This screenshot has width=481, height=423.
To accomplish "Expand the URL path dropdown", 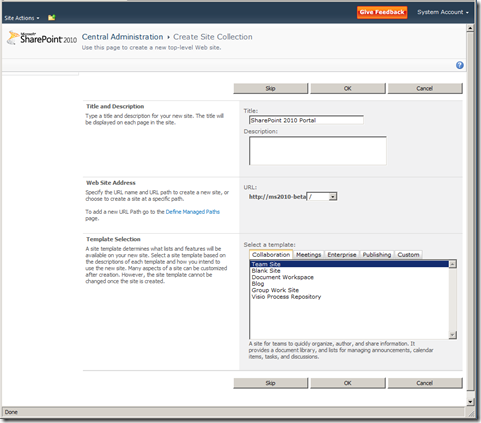I will tap(332, 197).
